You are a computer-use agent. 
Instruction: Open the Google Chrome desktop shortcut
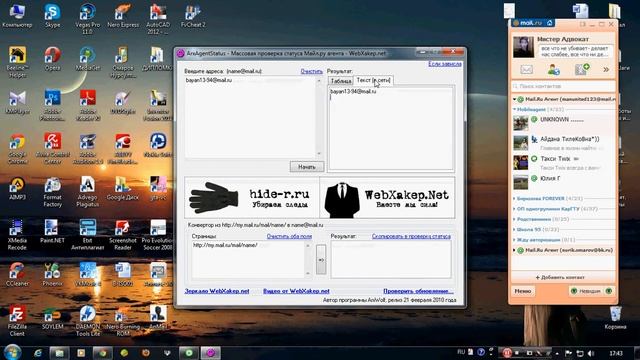pyautogui.click(x=17, y=149)
